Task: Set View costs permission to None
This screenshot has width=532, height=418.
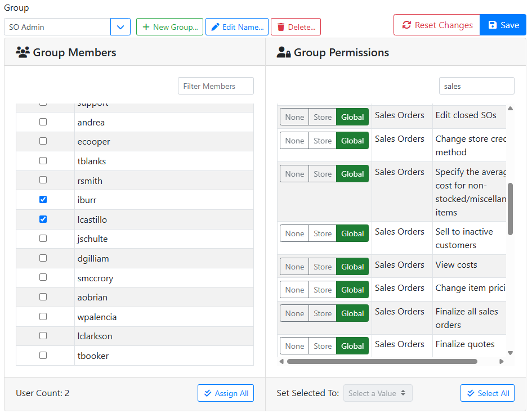Action: (294, 267)
